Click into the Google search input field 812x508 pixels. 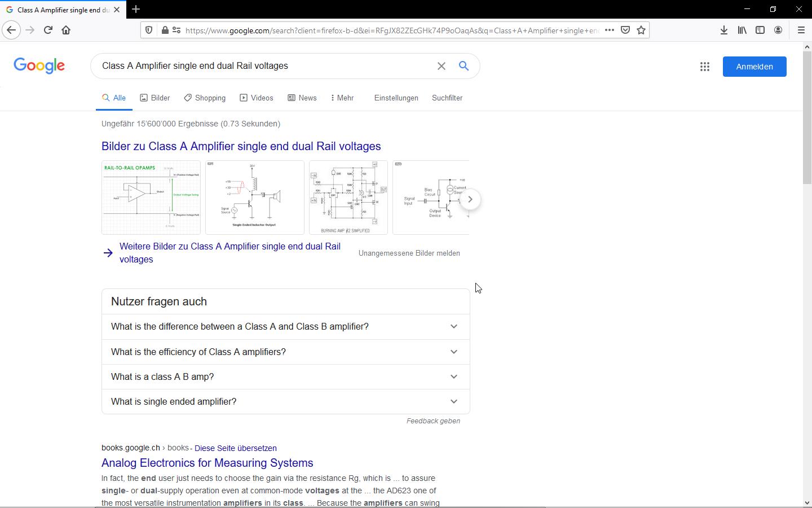265,66
